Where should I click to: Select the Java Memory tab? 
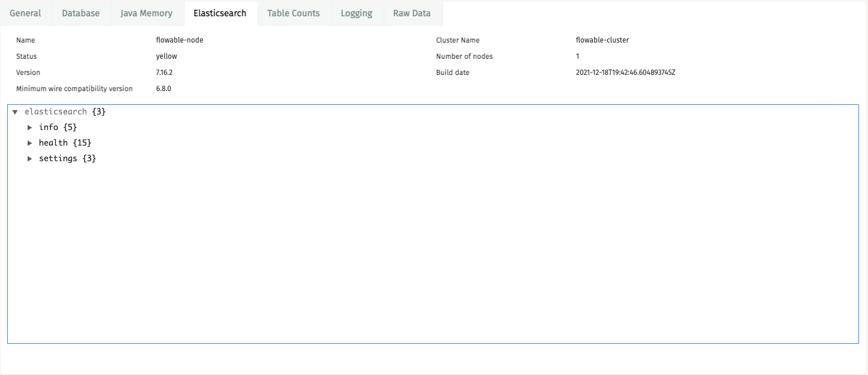point(147,13)
